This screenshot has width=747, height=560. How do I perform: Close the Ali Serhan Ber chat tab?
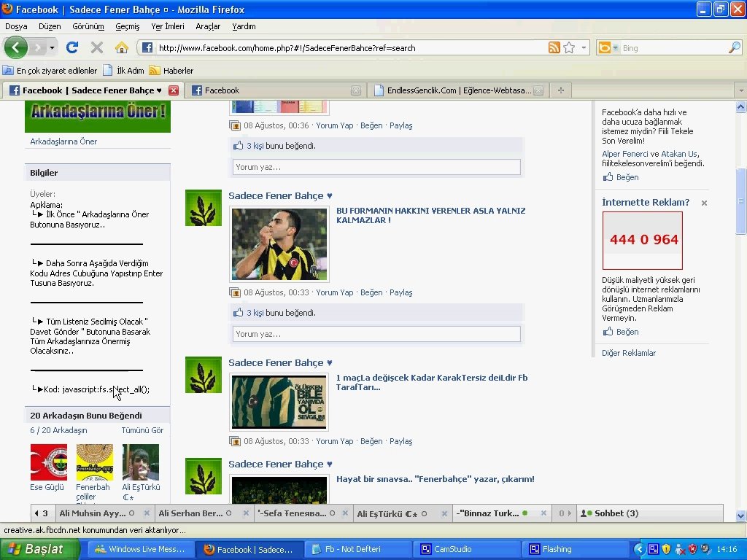click(246, 513)
